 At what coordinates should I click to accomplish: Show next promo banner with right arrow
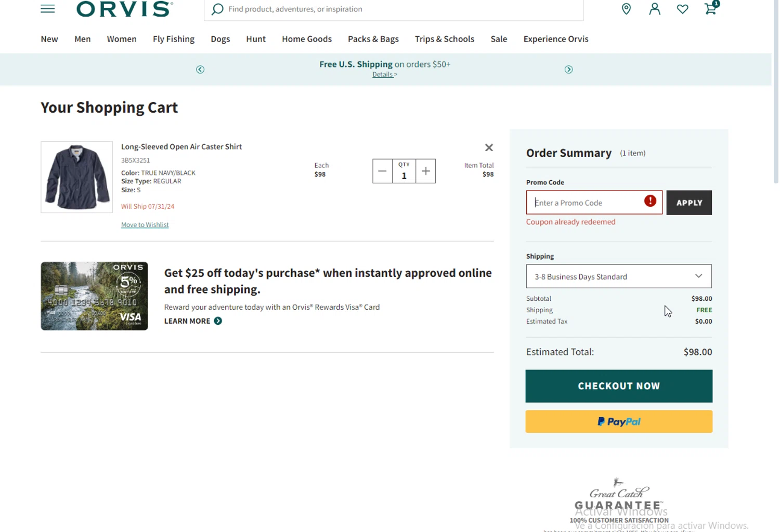tap(569, 70)
